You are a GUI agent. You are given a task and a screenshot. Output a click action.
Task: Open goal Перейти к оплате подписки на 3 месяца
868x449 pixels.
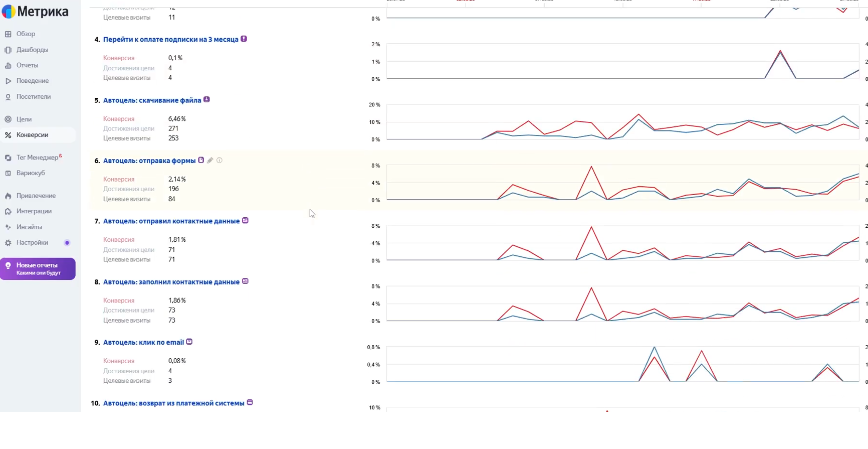[x=170, y=40]
